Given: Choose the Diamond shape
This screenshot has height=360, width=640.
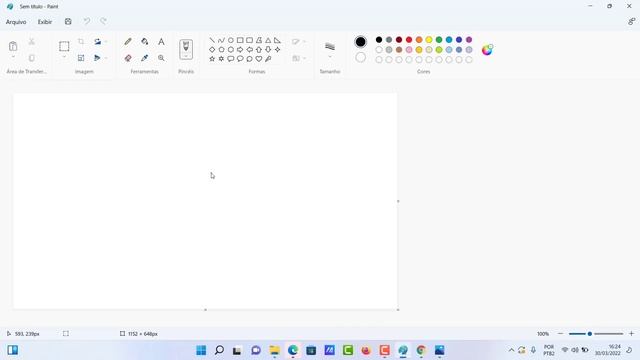Looking at the screenshot, I should (212, 49).
